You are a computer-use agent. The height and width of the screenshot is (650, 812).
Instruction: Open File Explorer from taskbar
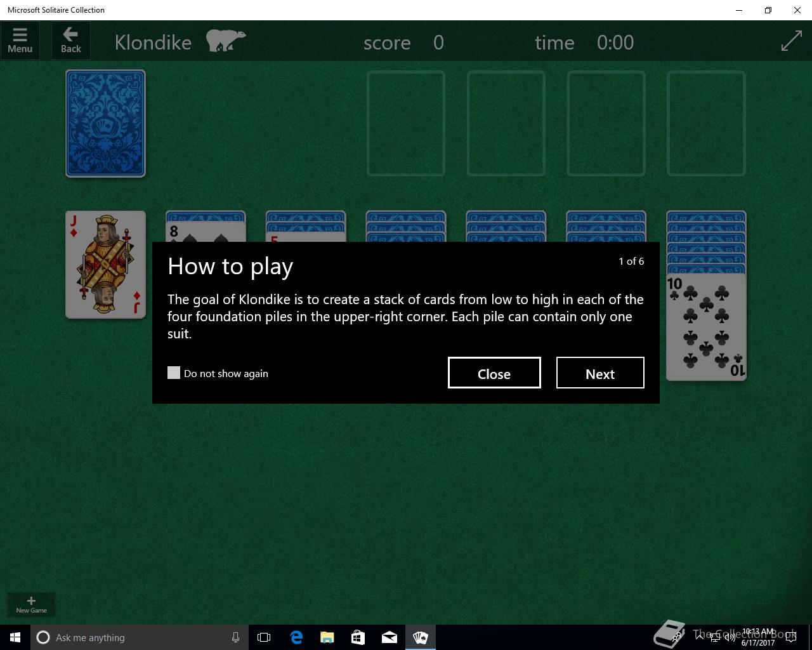point(327,637)
